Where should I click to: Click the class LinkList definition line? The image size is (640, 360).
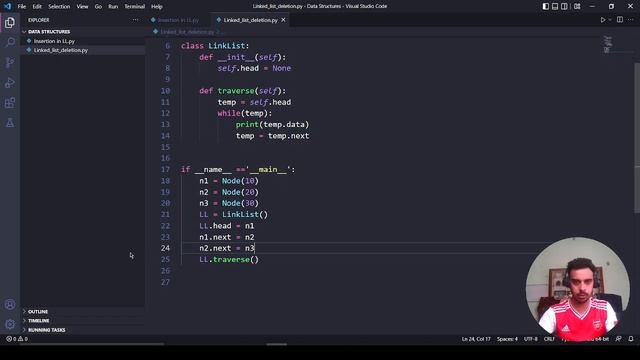[x=215, y=46]
